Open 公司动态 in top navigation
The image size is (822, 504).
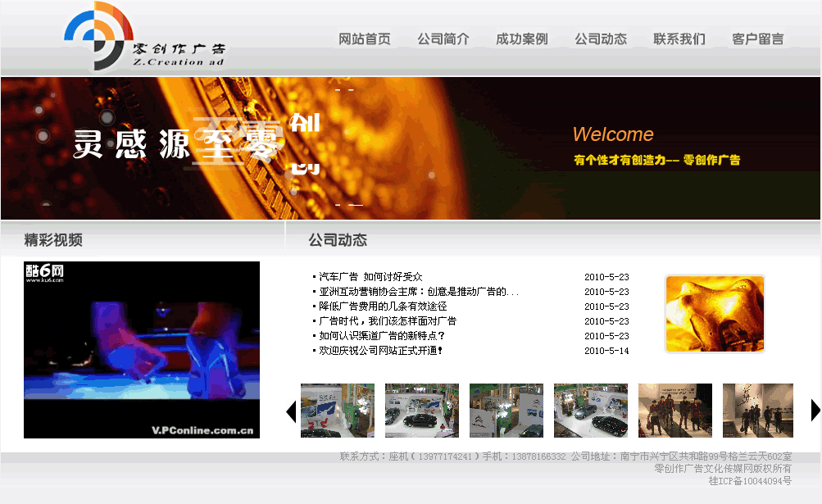tap(601, 39)
